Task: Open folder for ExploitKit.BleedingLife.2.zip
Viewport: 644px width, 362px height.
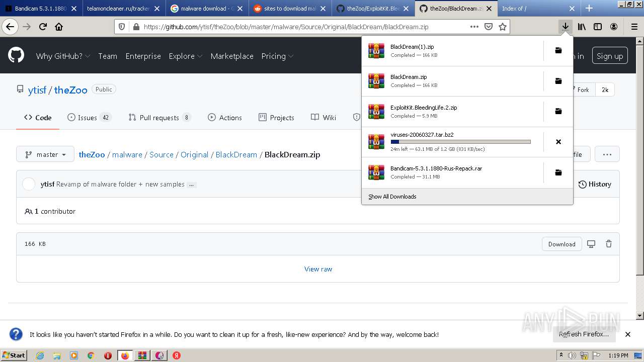Action: (558, 111)
